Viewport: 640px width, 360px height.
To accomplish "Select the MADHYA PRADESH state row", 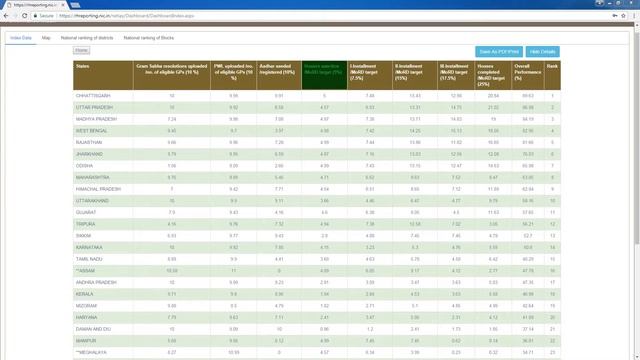I will pos(317,119).
